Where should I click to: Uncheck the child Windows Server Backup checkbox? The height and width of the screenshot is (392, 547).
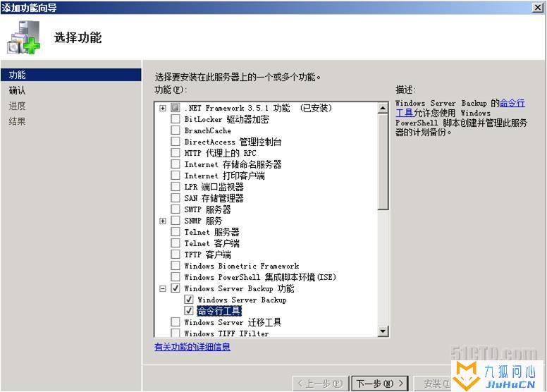click(189, 300)
